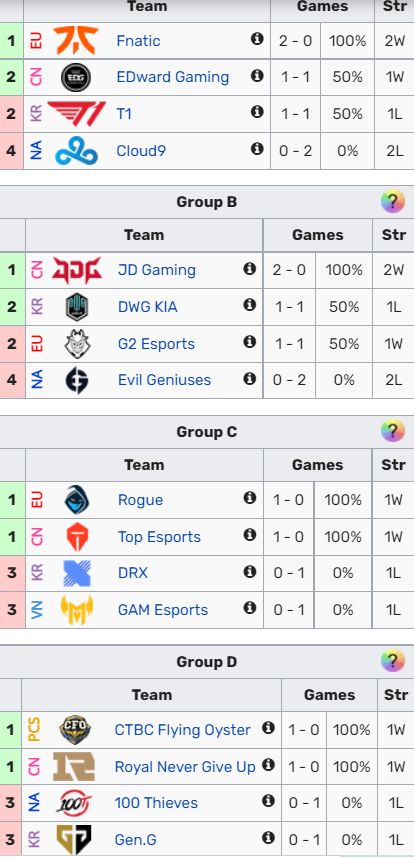Click the Group D rainbow question mark icon
The image size is (414, 858).
(393, 662)
